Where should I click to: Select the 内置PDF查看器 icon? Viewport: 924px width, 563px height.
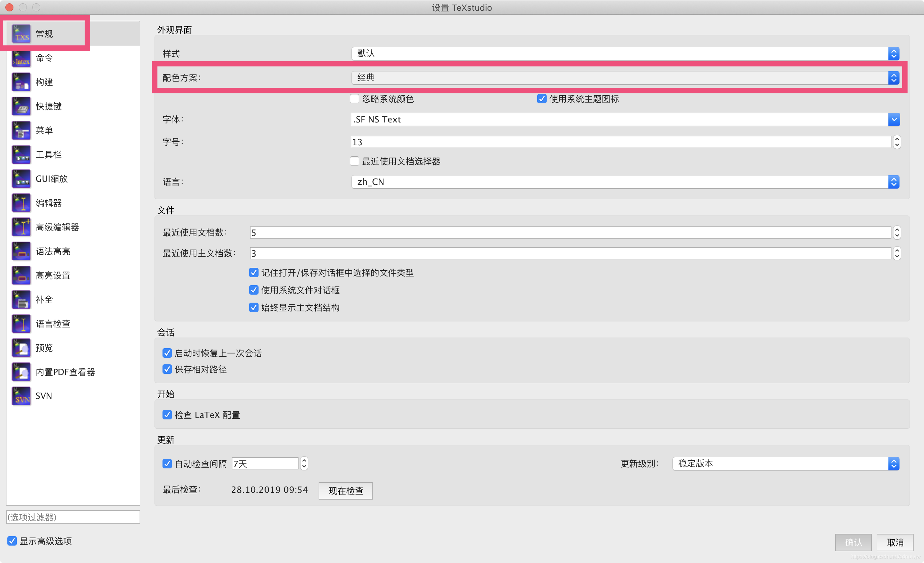point(21,372)
